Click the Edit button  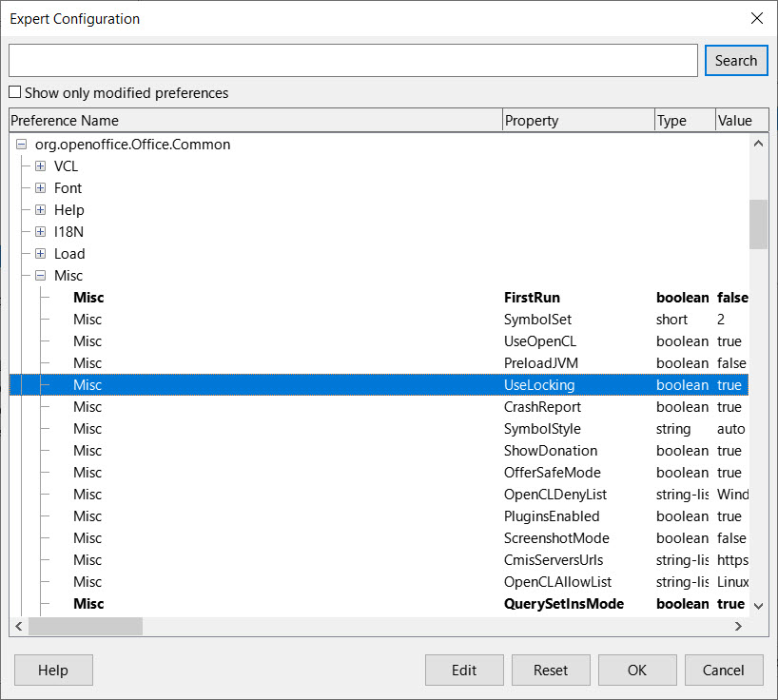click(x=464, y=671)
